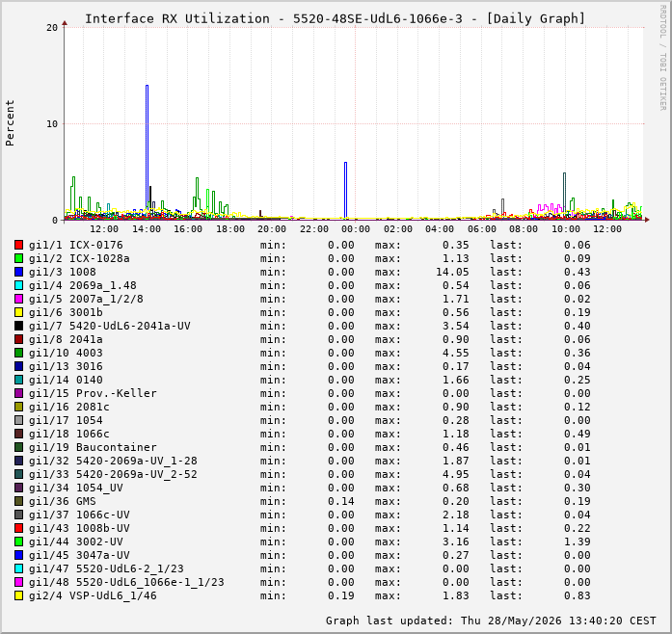672x634 pixels.
Task: Click the 00:00 midnight axis label
Action: [x=356, y=229]
